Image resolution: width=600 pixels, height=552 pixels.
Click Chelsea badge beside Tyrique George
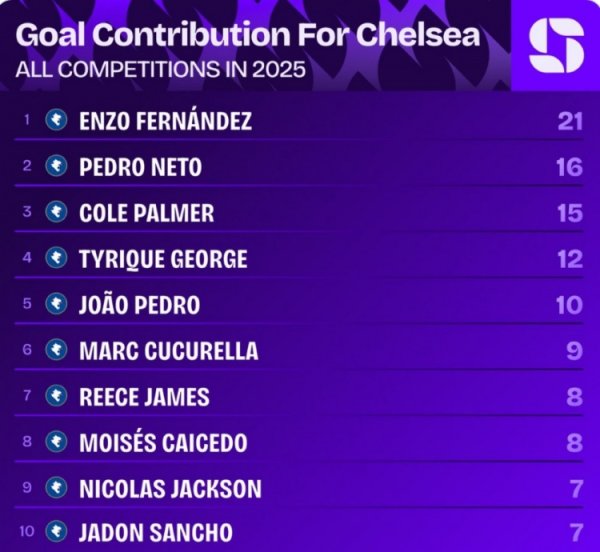57,259
